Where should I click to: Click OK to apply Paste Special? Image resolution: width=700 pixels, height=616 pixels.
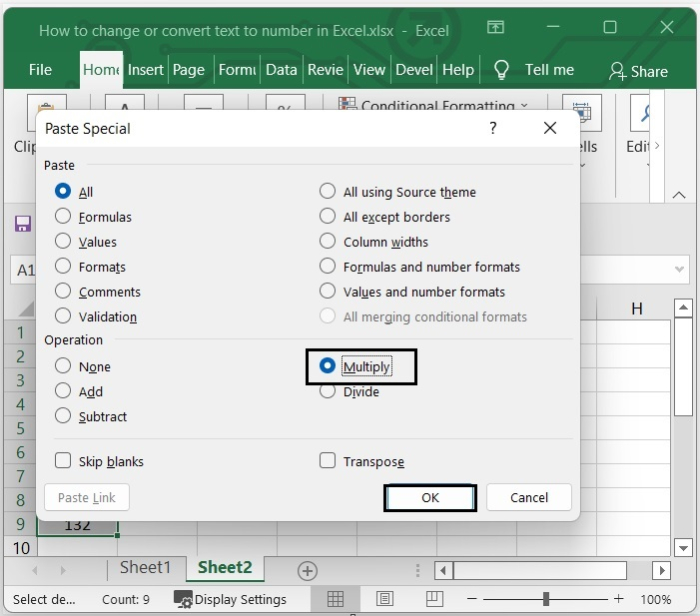[x=430, y=497]
